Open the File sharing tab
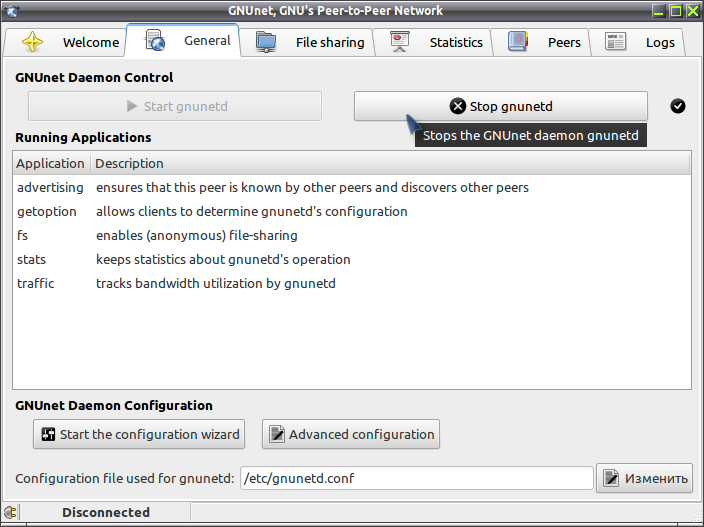Screen dimensions: 704x527 tap(308, 42)
